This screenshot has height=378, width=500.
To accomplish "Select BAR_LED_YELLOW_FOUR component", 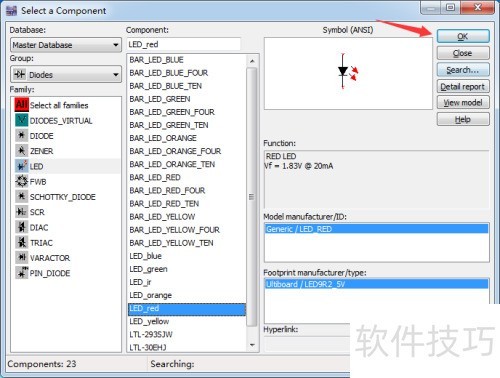I will tap(174, 230).
